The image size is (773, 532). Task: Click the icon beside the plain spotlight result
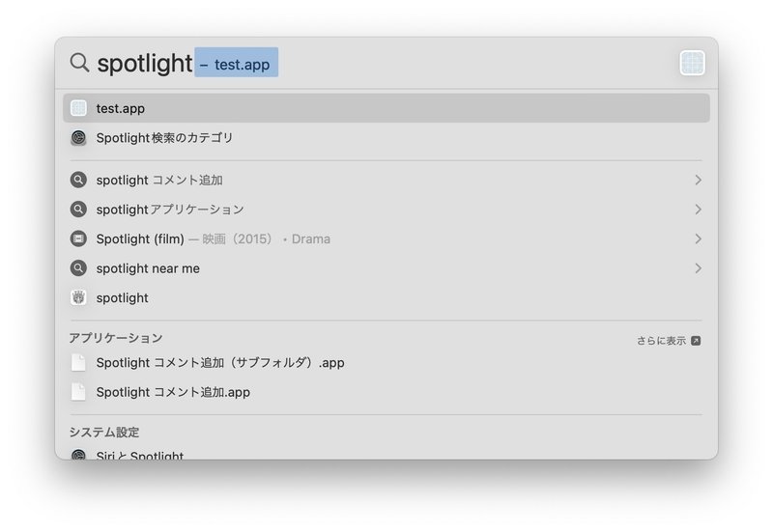(x=78, y=297)
